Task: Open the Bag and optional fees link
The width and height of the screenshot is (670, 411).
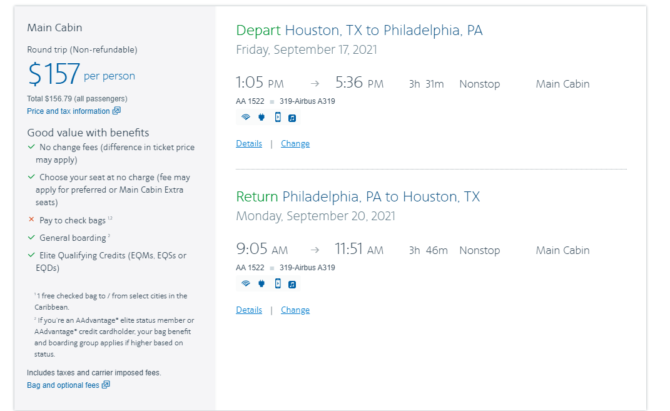Action: click(x=63, y=385)
